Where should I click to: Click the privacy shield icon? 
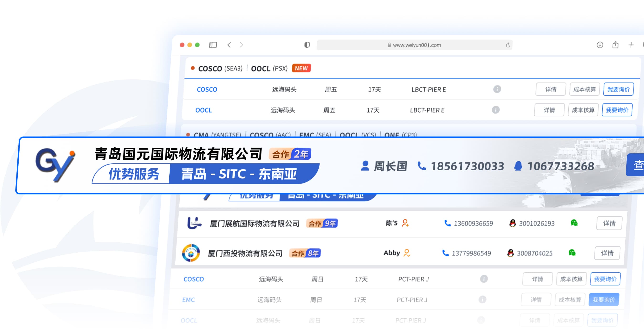pos(307,45)
